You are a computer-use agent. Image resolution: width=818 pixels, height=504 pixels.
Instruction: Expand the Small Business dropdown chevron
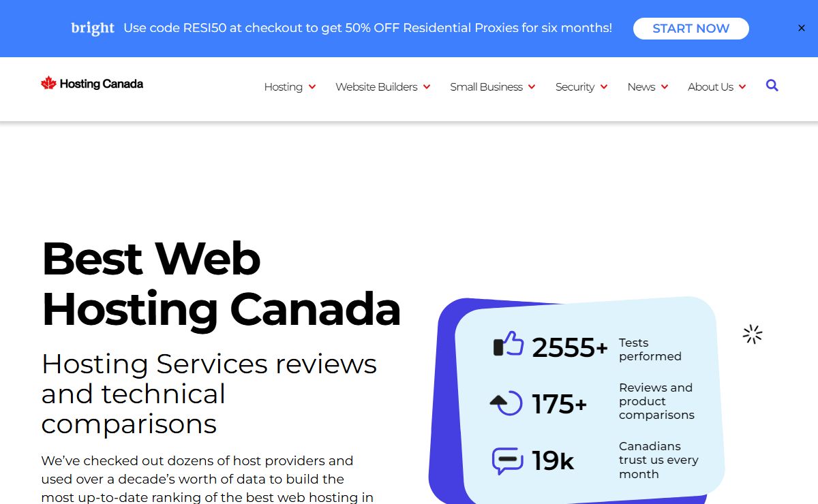point(532,87)
